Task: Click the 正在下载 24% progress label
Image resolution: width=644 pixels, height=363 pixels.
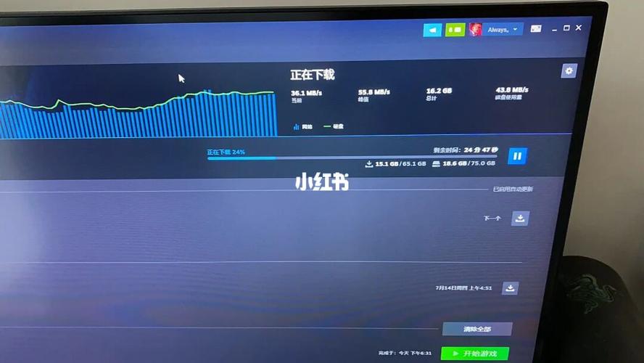Action: (x=226, y=152)
